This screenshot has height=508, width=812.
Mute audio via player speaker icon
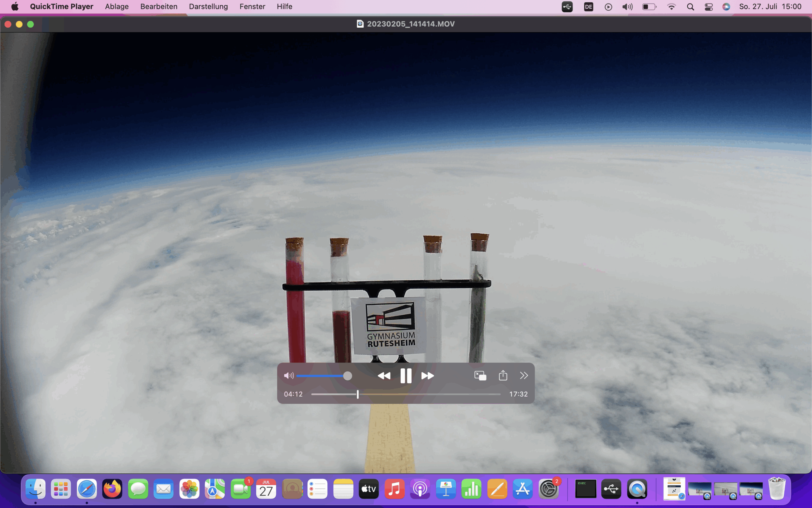(289, 376)
